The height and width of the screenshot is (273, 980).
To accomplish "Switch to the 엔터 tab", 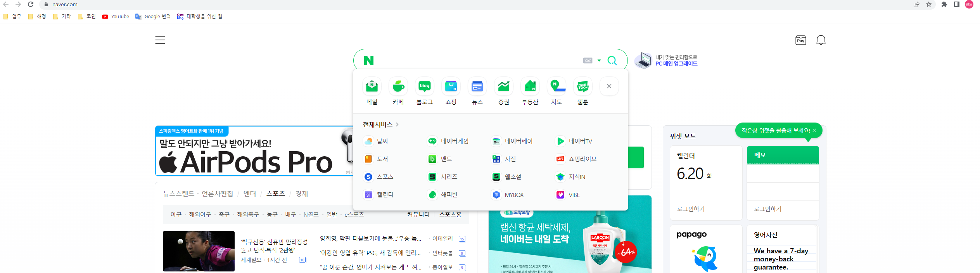I will click(250, 194).
